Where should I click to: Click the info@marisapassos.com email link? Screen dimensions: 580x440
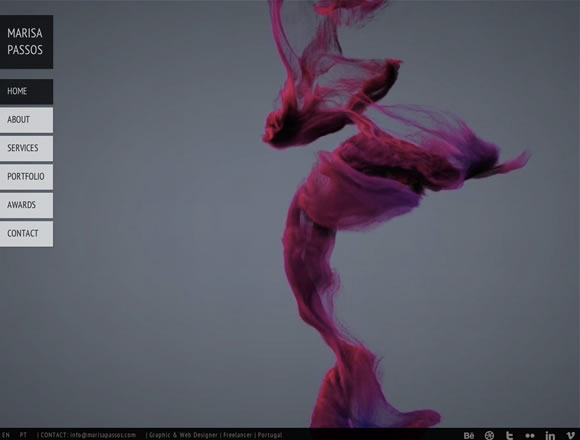[103, 435]
